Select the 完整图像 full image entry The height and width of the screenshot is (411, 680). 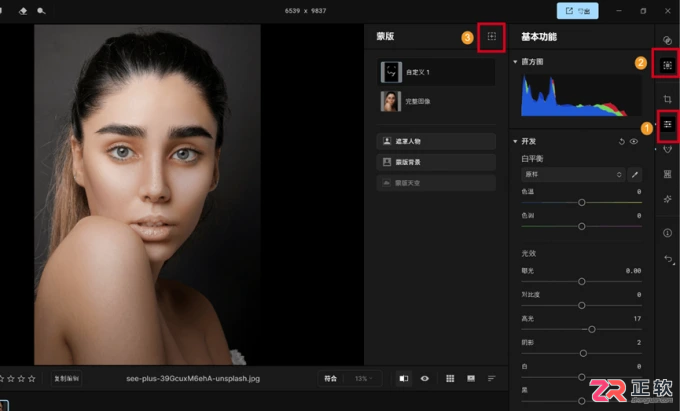pos(436,101)
